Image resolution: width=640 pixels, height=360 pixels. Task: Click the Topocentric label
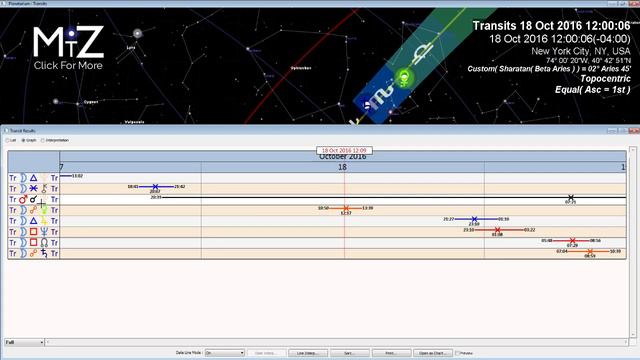point(605,78)
